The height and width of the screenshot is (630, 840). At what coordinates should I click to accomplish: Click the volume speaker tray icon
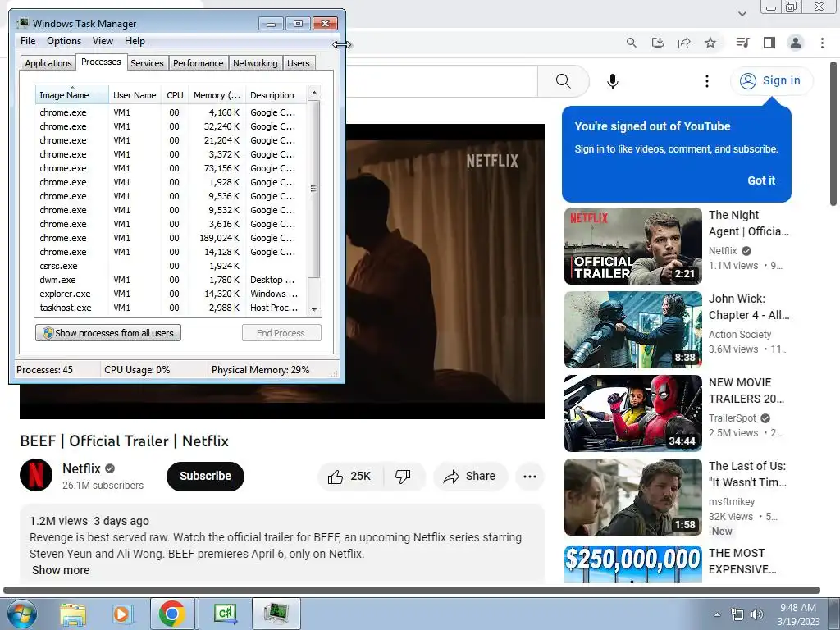point(757,614)
